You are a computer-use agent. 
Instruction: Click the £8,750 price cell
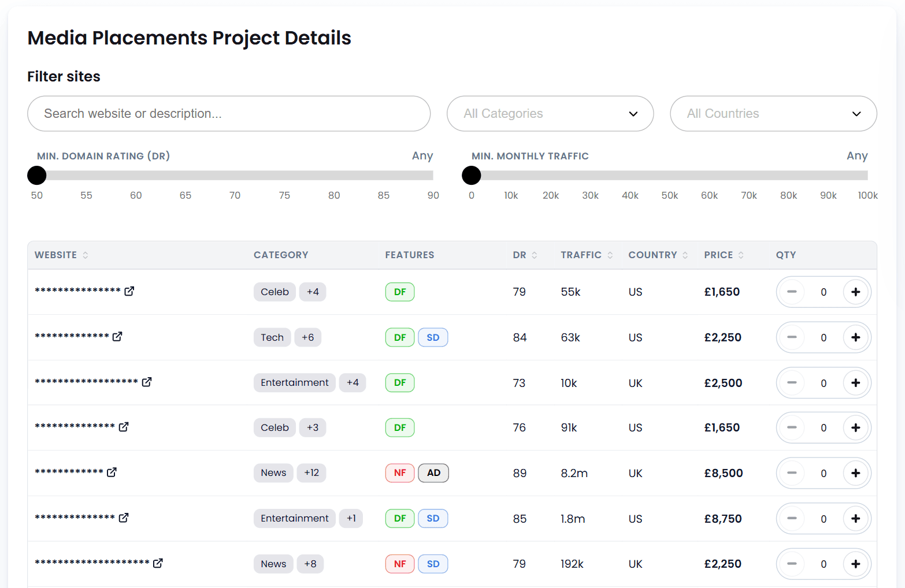click(723, 519)
